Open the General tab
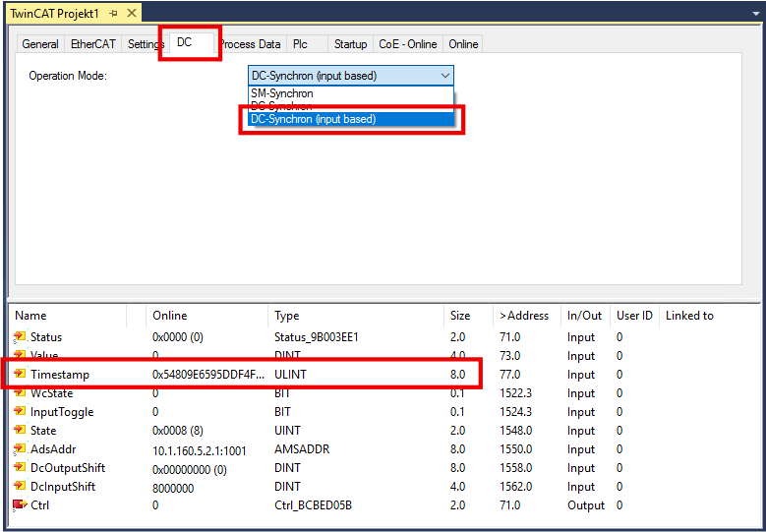The height and width of the screenshot is (532, 766). pos(40,44)
